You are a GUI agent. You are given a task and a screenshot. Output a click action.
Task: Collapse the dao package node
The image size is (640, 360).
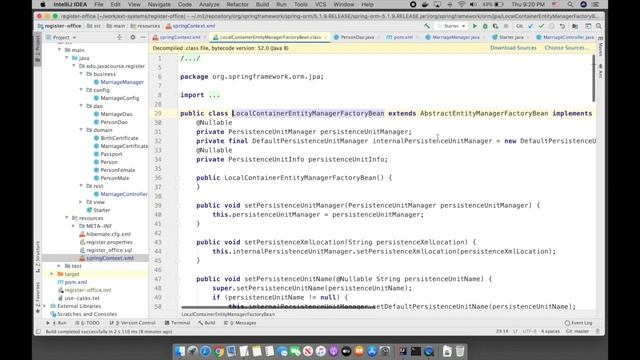(81, 106)
